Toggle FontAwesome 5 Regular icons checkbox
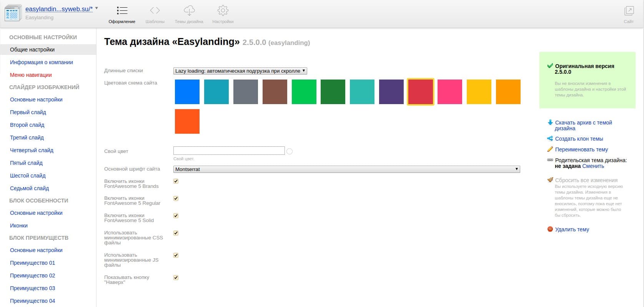The width and height of the screenshot is (644, 307). coord(176,199)
